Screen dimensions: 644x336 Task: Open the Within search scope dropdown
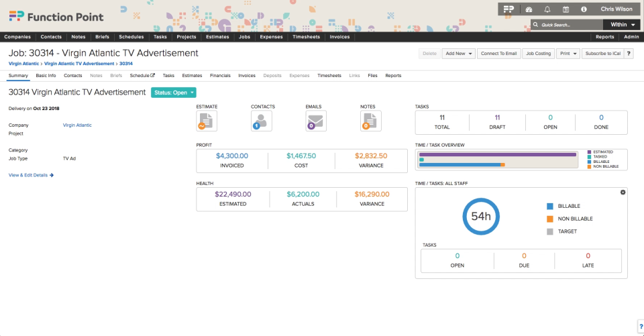coord(622,25)
